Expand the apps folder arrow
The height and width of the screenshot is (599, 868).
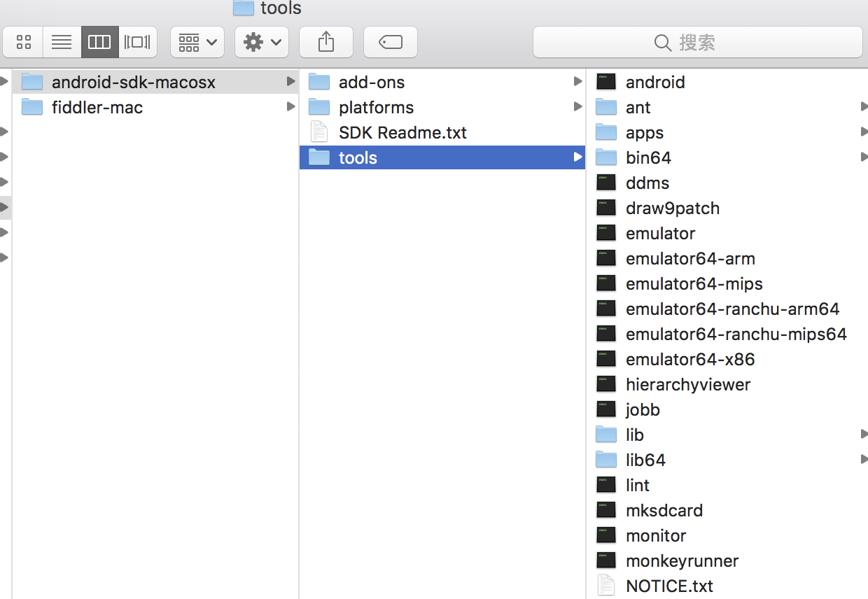[x=864, y=132]
